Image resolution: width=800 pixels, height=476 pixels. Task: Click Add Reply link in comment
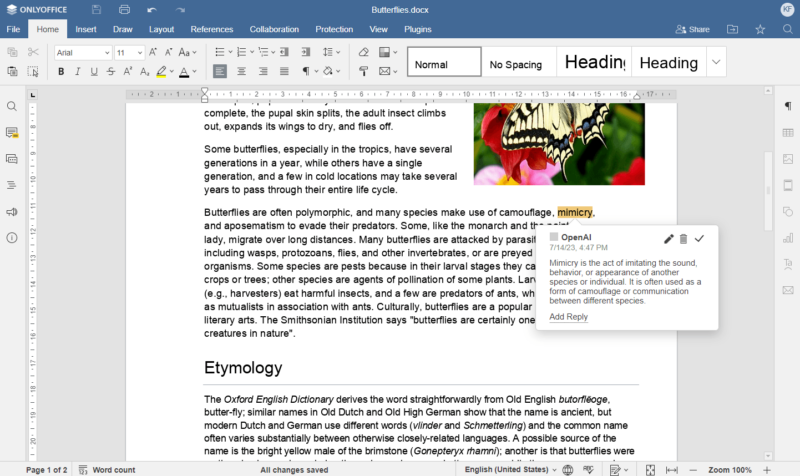point(568,317)
